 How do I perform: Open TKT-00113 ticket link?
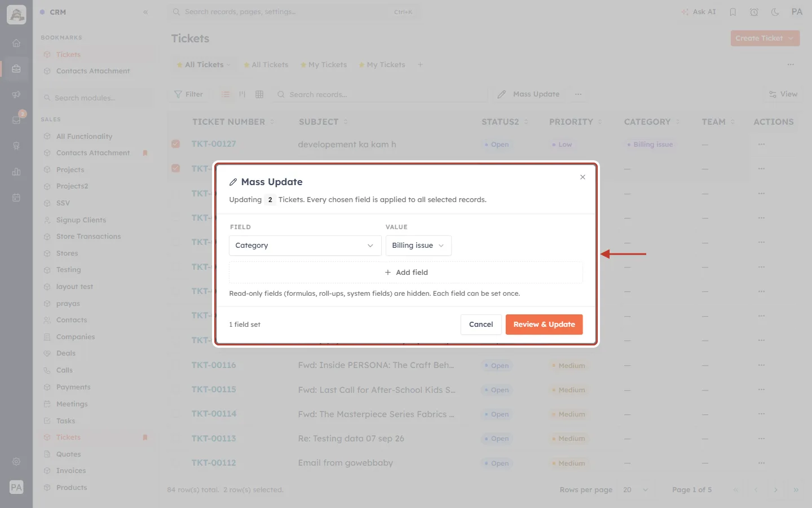(x=214, y=439)
